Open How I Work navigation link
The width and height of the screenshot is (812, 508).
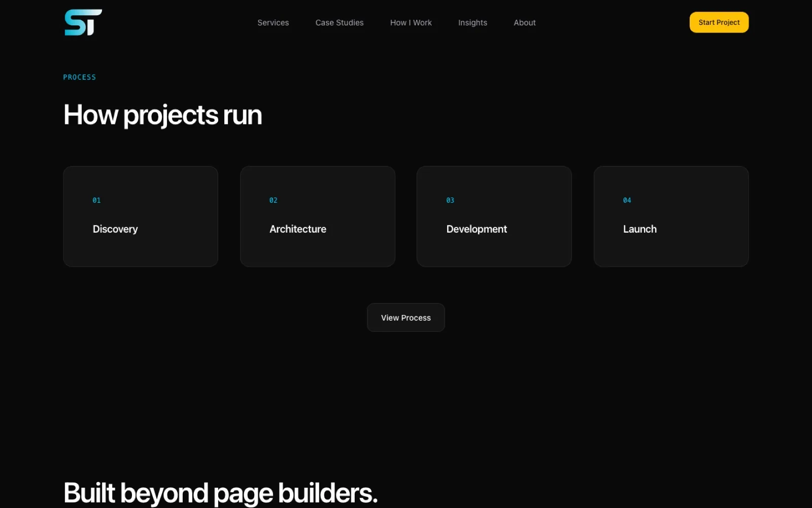pos(411,23)
